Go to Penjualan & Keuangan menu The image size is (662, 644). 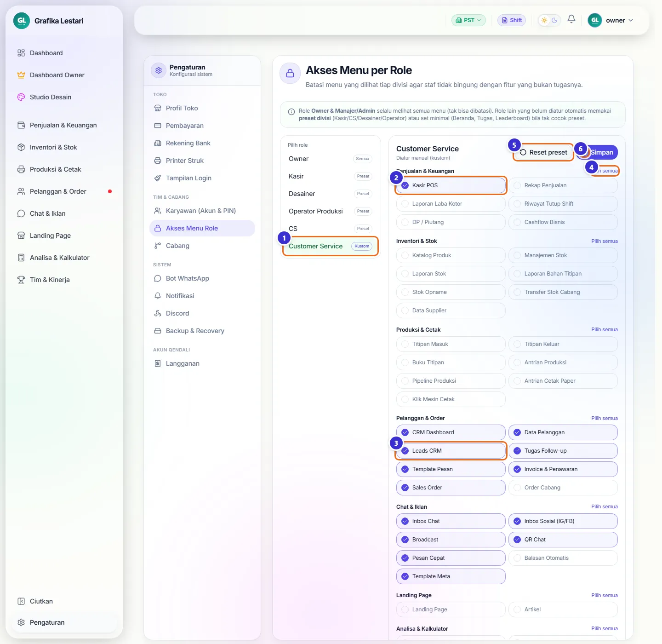pos(64,125)
